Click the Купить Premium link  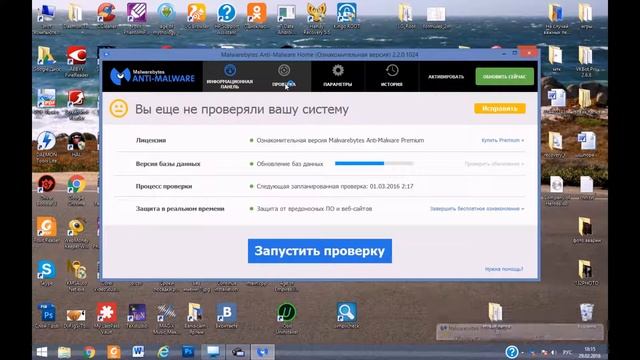tap(502, 140)
